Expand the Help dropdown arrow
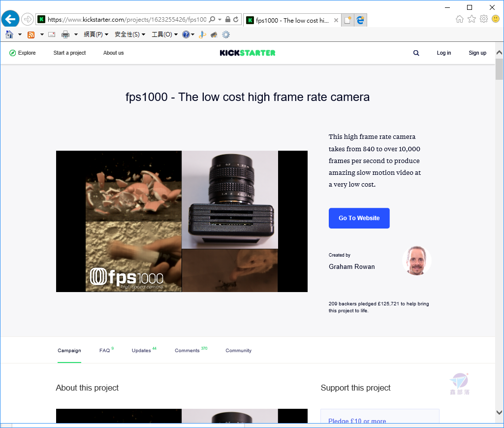The image size is (504, 428). [x=192, y=34]
